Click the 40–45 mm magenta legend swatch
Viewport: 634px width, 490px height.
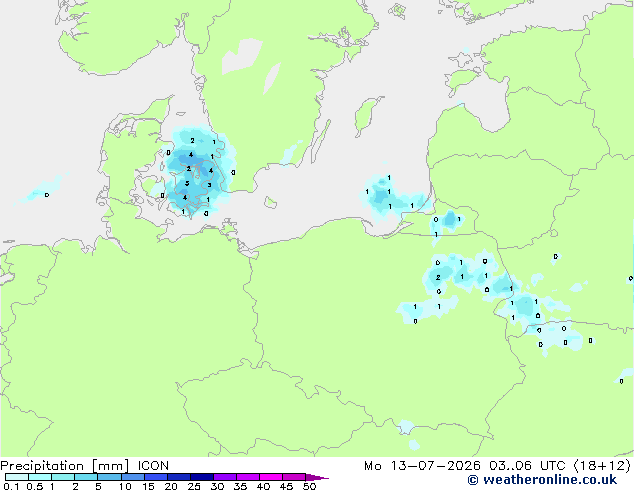click(x=271, y=477)
